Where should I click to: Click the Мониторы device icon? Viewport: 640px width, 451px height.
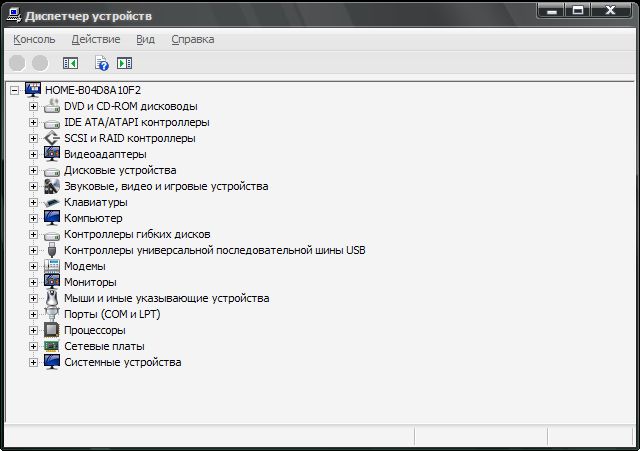point(52,282)
